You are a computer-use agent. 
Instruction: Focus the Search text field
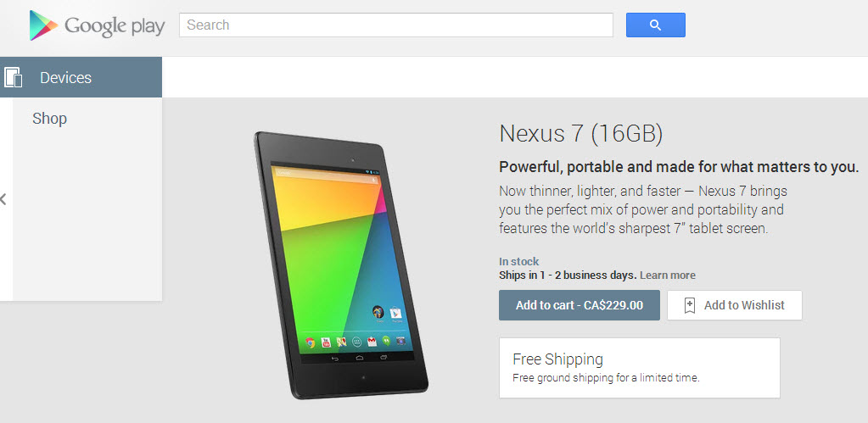(x=395, y=25)
